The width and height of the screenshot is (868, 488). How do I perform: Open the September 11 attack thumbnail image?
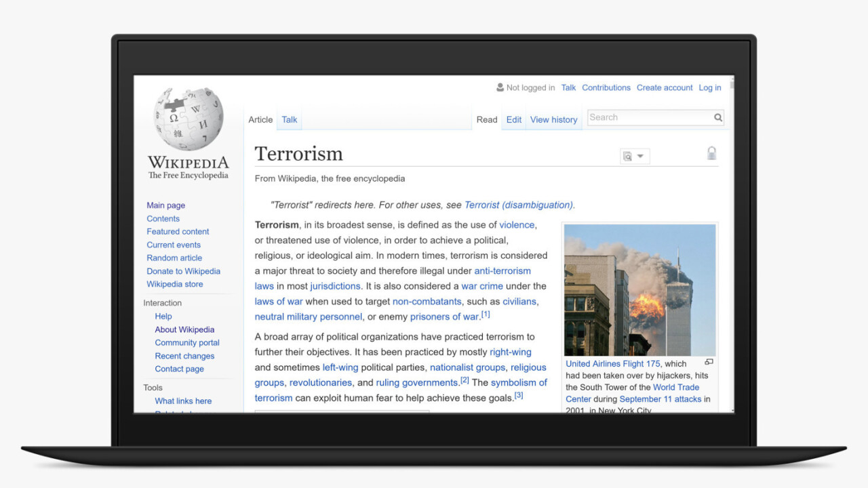coord(639,289)
